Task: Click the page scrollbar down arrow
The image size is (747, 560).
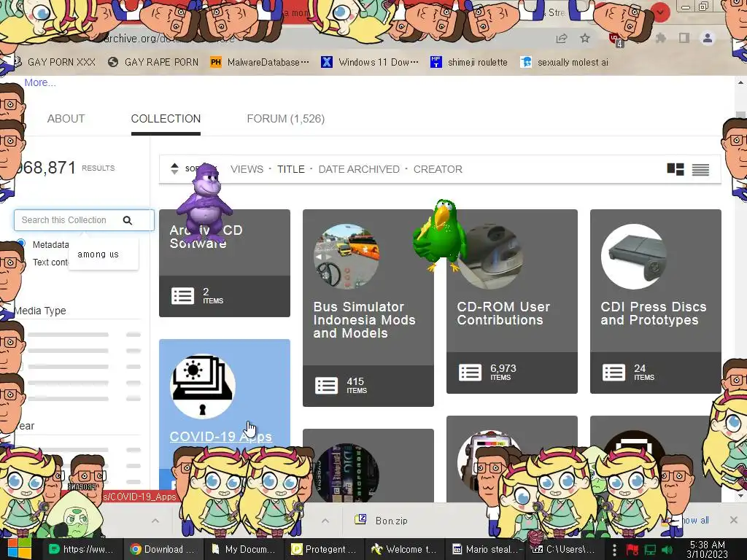Action: pos(740,496)
